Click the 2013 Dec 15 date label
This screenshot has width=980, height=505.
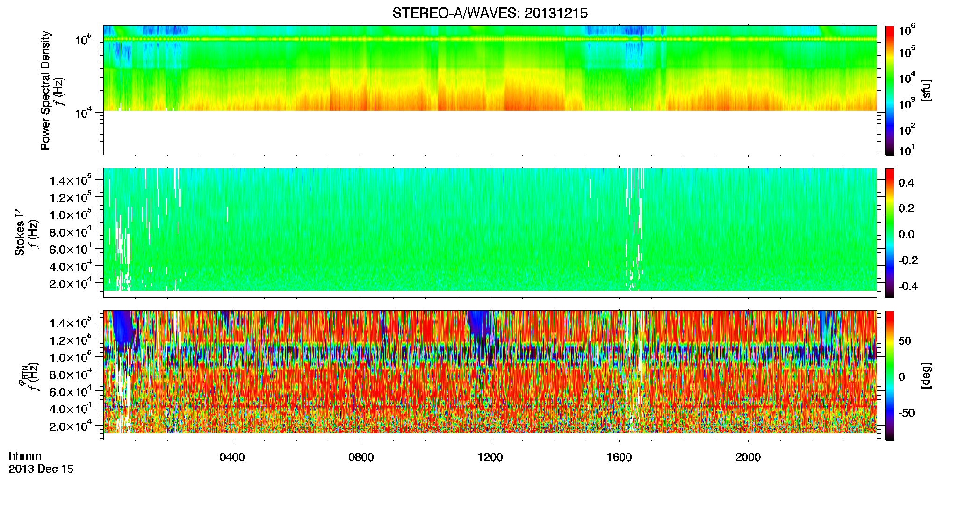tap(41, 469)
